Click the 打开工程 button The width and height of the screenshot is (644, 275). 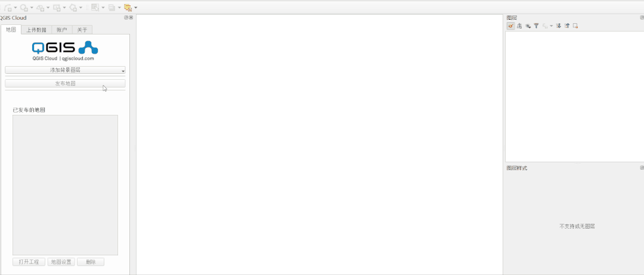[29, 262]
